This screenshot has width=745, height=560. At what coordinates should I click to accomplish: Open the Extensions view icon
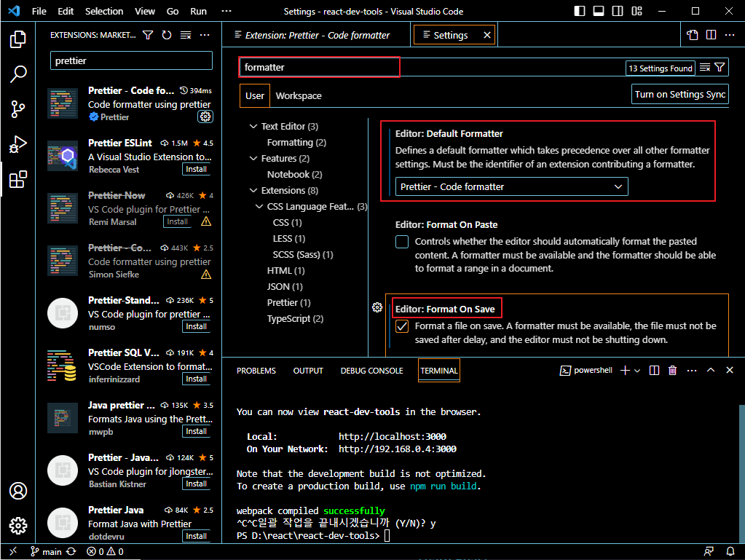(18, 179)
